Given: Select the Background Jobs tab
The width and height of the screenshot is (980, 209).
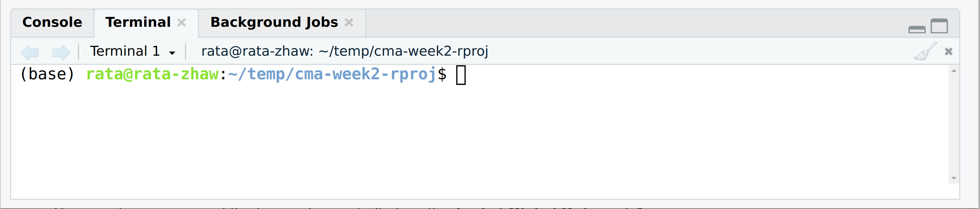Looking at the screenshot, I should 274,23.
